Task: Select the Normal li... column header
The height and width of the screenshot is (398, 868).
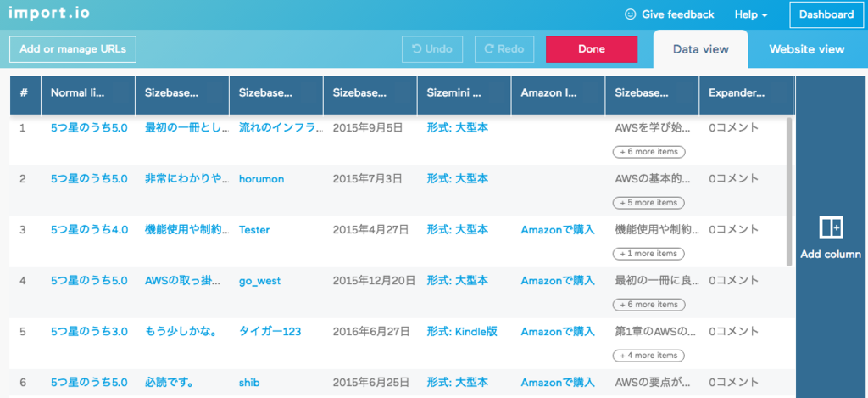Action: pos(88,95)
